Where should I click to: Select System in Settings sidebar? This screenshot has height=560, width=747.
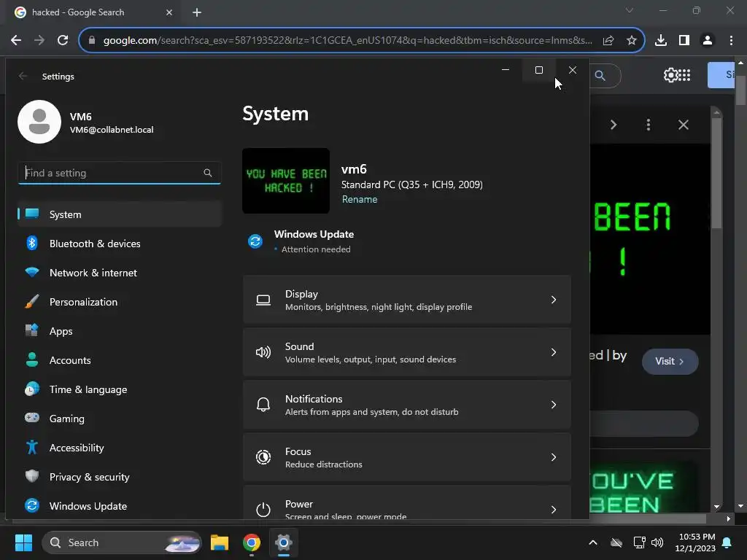tap(120, 214)
